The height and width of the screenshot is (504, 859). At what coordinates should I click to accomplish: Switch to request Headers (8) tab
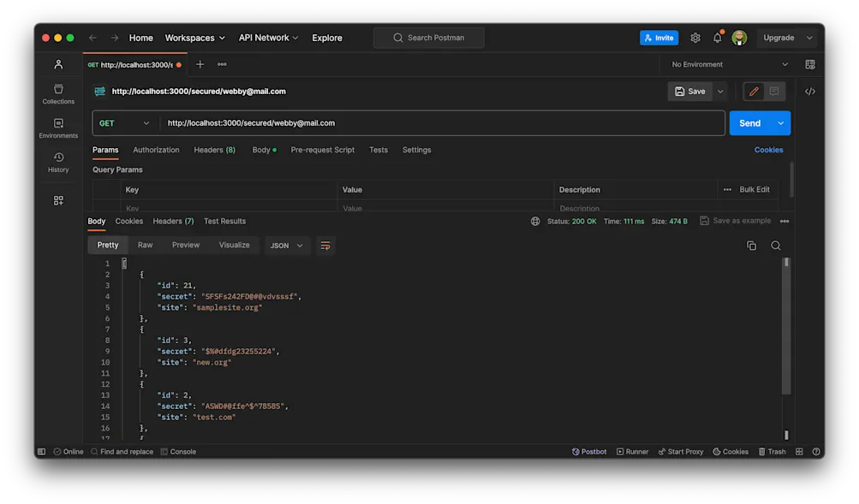pyautogui.click(x=214, y=150)
